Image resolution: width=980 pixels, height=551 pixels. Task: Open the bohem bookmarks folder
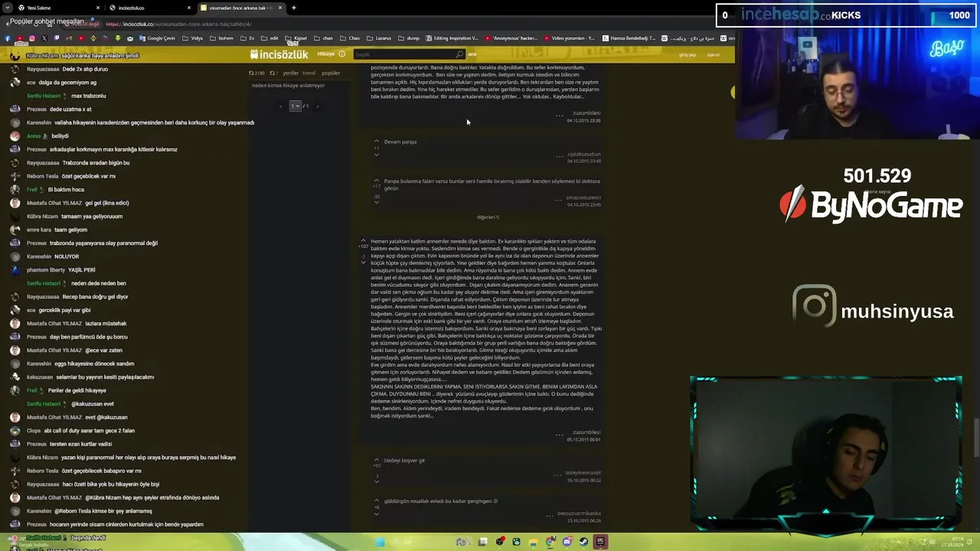[222, 38]
